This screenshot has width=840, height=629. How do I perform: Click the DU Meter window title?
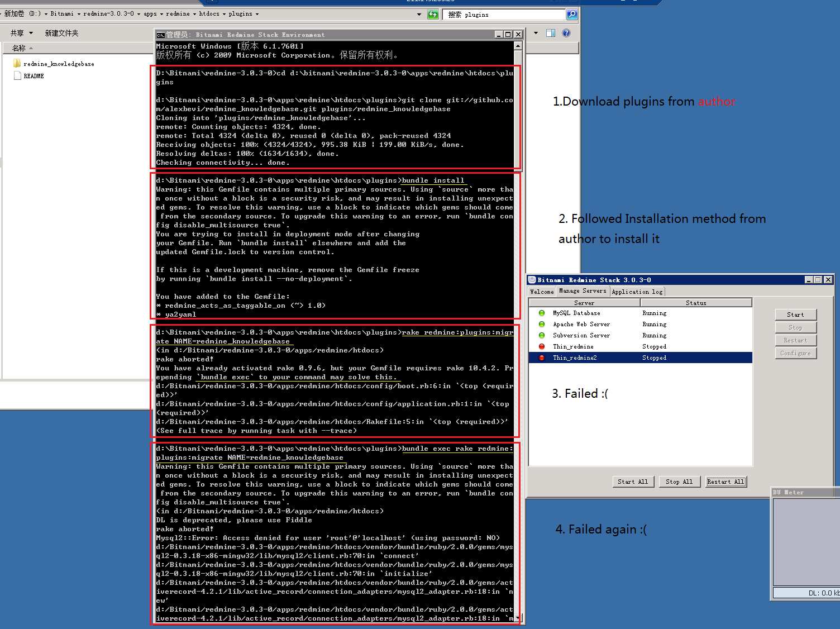pos(789,492)
